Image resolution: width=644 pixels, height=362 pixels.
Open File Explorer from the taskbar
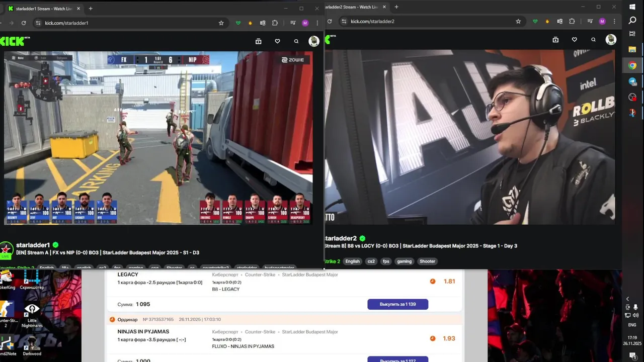coord(632,49)
